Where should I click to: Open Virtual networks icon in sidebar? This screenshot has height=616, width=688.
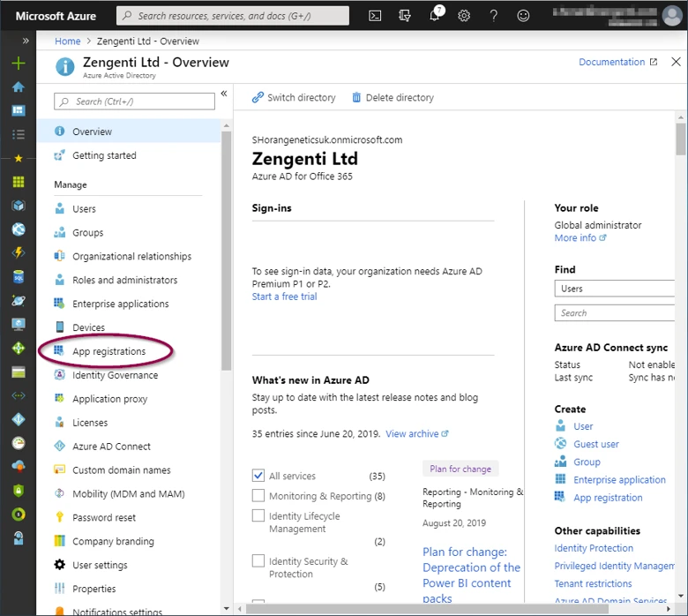pyautogui.click(x=19, y=395)
